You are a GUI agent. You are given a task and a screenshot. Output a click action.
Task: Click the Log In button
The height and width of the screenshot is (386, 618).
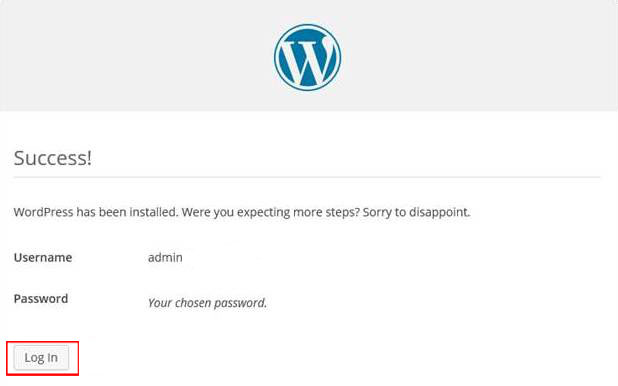tap(41, 358)
